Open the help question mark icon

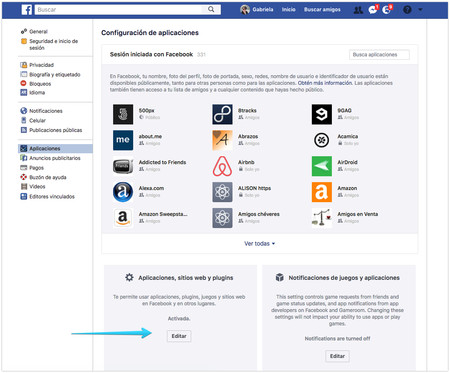pos(407,10)
